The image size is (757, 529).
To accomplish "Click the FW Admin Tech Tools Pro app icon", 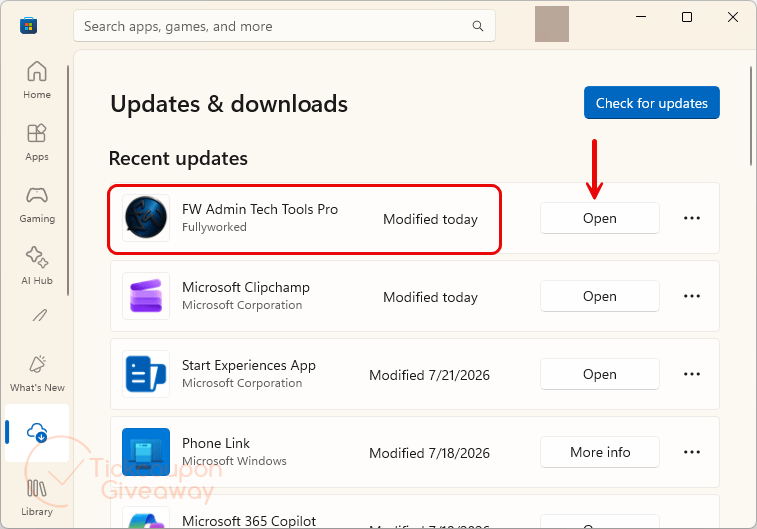I will click(x=146, y=218).
